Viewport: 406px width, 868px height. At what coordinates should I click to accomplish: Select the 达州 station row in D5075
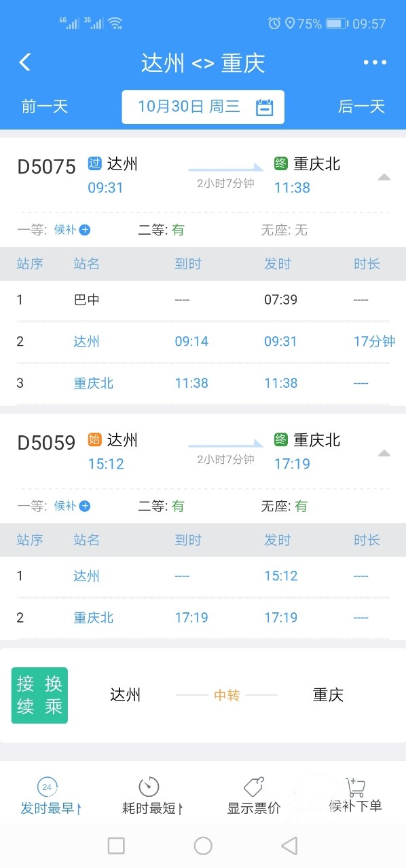pyautogui.click(x=203, y=341)
